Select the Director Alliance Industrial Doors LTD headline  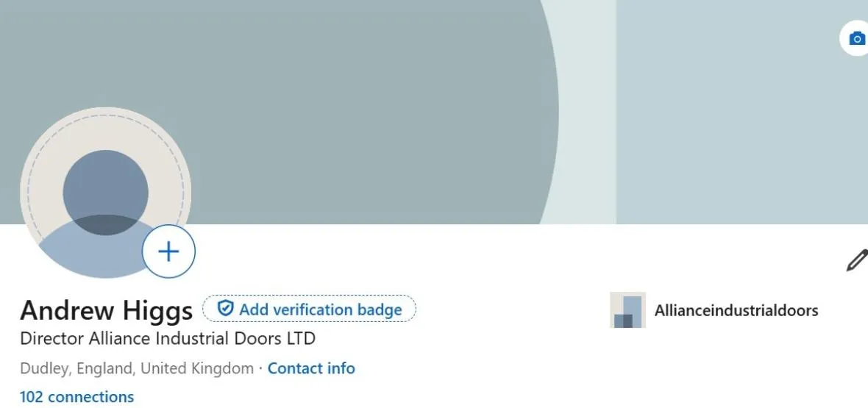(x=168, y=338)
